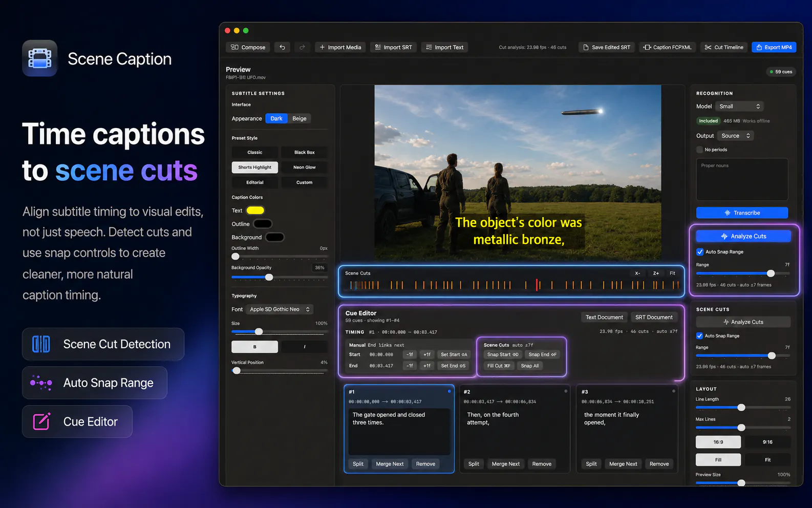Split cue #1

click(x=358, y=464)
